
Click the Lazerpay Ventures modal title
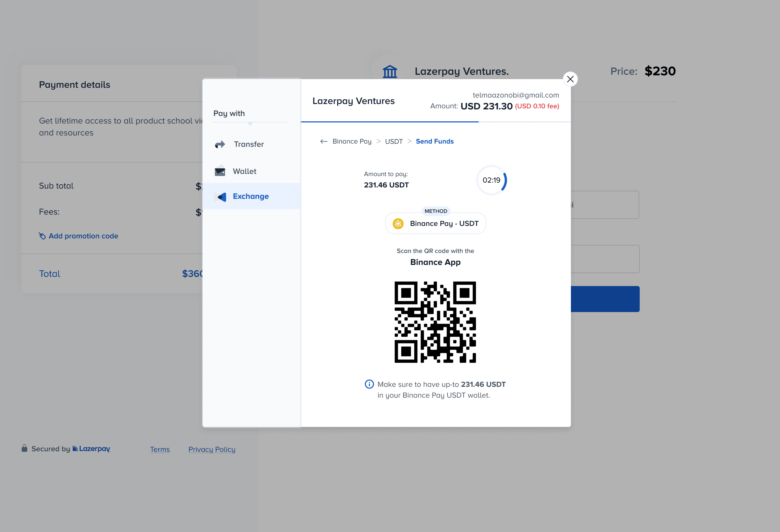353,101
